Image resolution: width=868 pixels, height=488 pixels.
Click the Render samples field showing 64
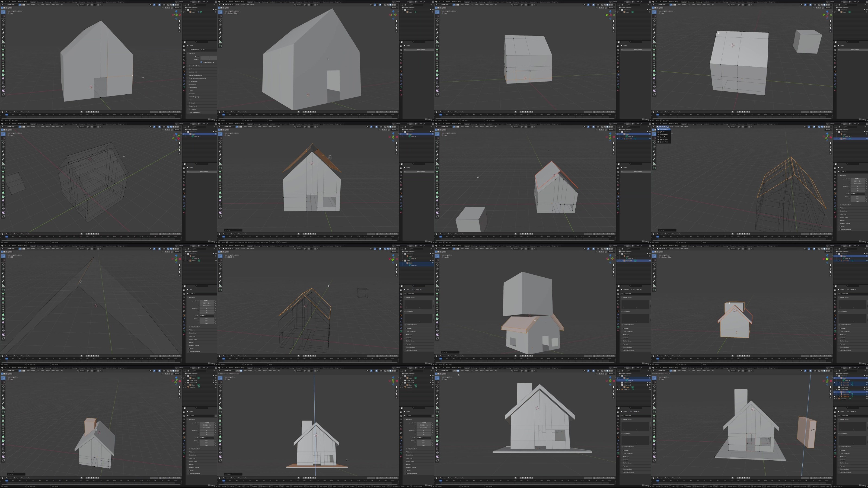[x=209, y=57]
